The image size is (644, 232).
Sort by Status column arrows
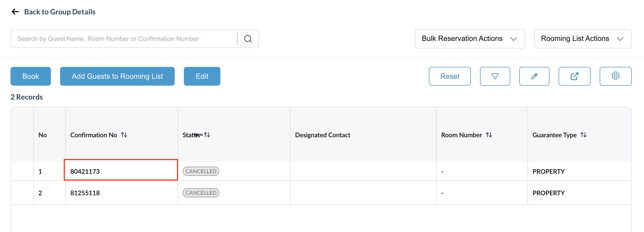click(x=207, y=135)
